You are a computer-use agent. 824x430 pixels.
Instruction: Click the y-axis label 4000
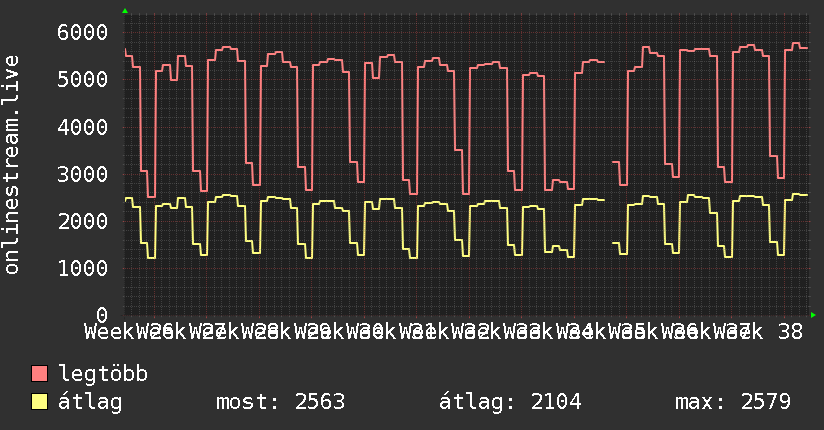[x=83, y=127]
